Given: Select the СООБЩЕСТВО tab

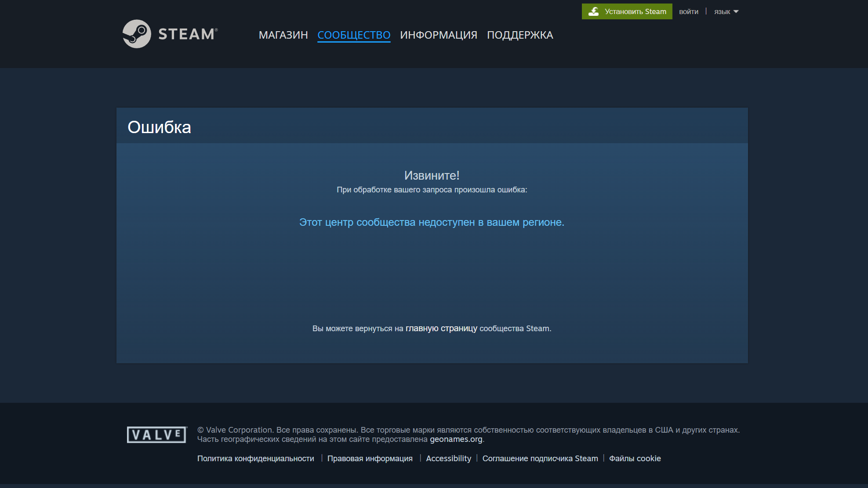Looking at the screenshot, I should 354,35.
